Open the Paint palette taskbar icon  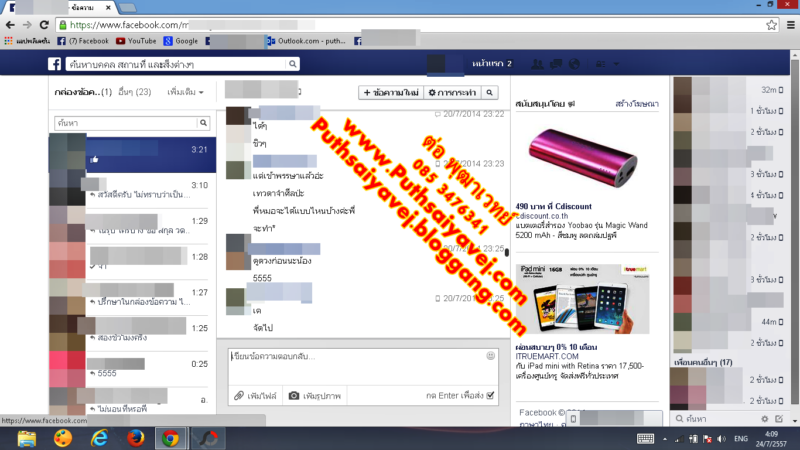point(63,438)
